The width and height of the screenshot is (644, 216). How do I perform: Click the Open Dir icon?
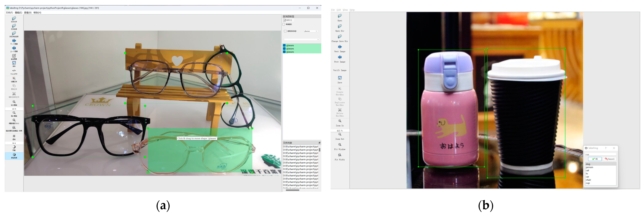click(340, 26)
